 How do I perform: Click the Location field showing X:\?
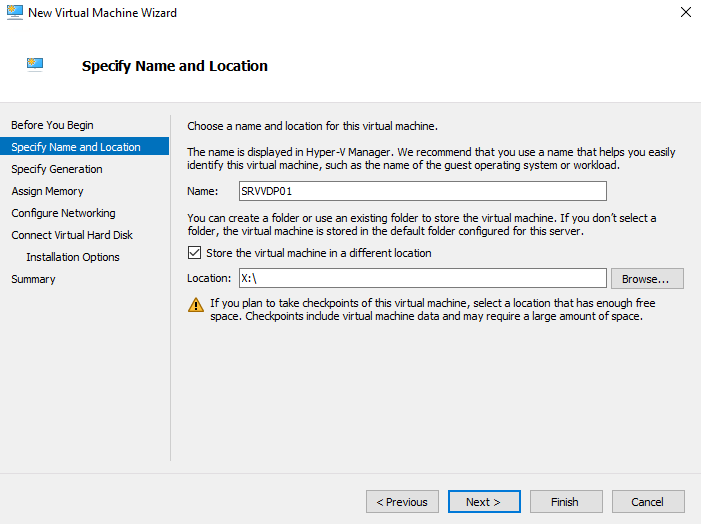pyautogui.click(x=421, y=278)
